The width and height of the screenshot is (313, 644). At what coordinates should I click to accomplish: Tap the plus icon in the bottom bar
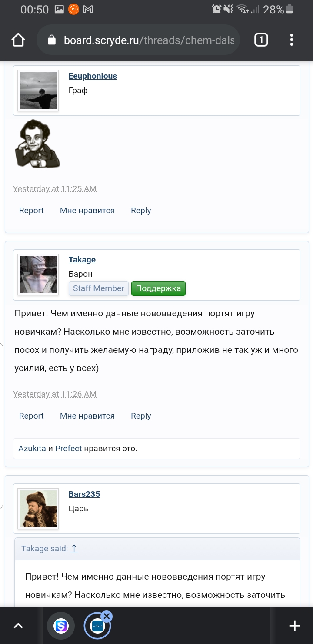point(294,625)
